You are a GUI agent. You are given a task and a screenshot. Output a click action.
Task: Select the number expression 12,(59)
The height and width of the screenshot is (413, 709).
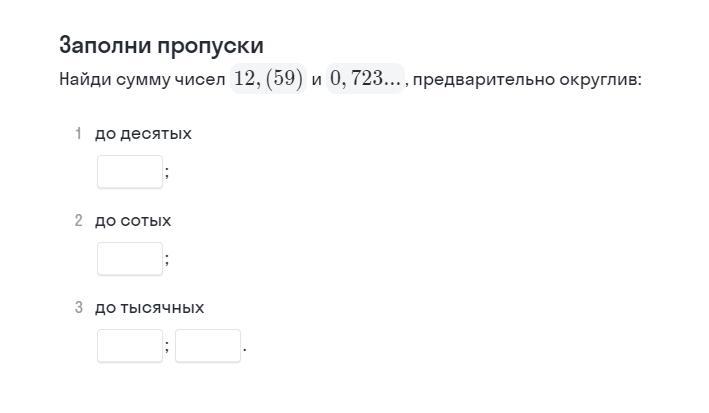point(269,79)
